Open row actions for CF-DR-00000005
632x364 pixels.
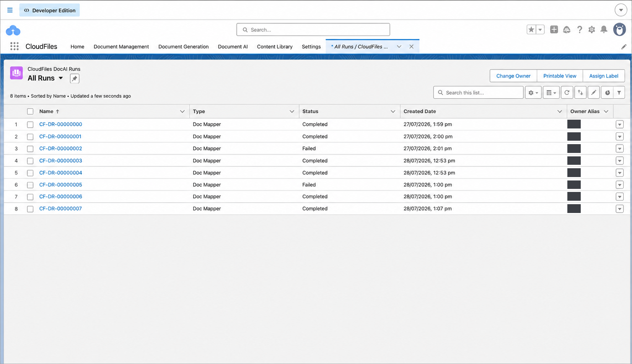coord(620,185)
